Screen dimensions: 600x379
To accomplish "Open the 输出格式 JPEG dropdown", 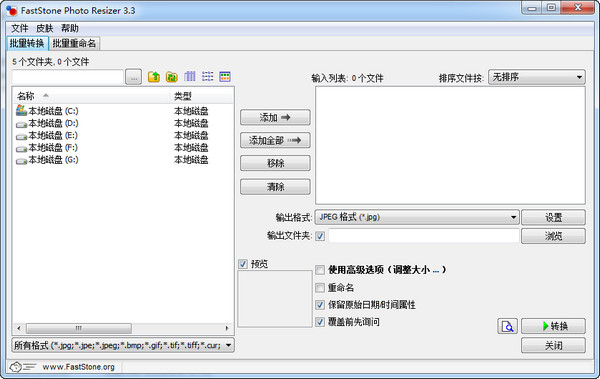I will pos(417,217).
